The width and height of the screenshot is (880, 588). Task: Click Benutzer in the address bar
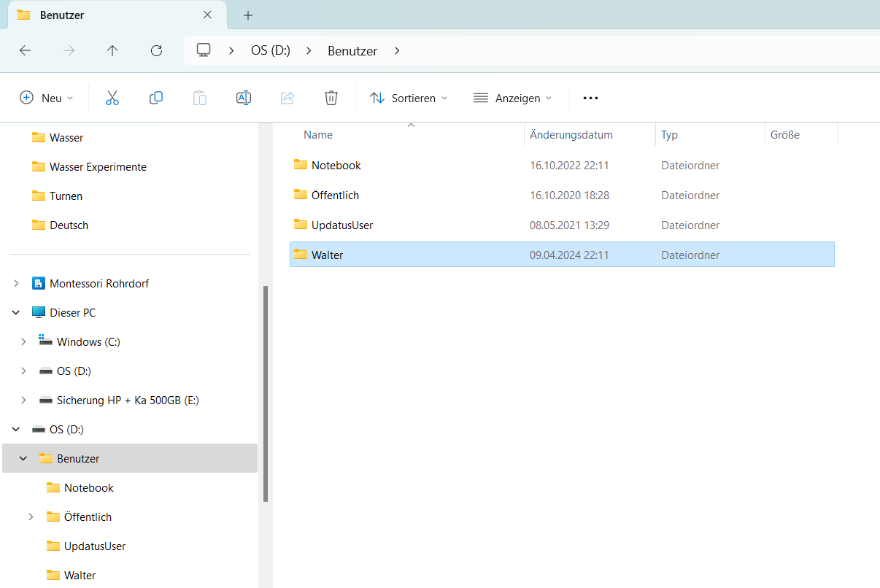click(x=352, y=50)
